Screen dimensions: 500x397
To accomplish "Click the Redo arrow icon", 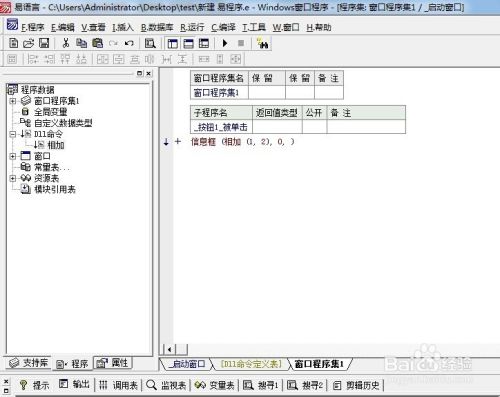I will tap(113, 43).
